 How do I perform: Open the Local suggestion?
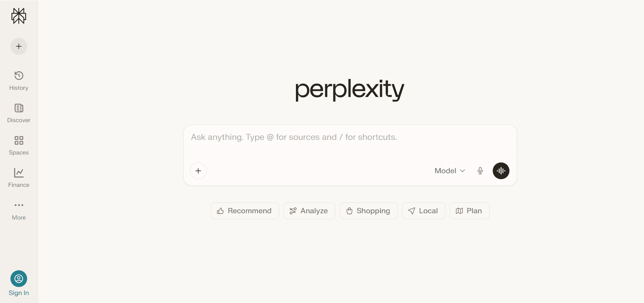(423, 210)
